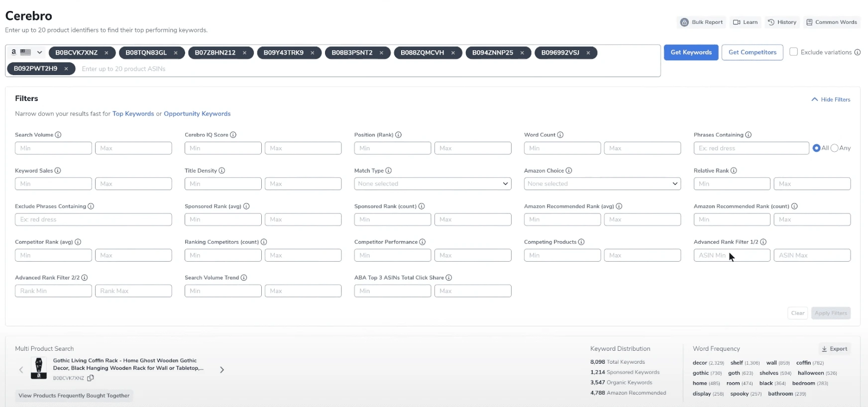
Task: Click info icon beside Phrases Containing
Action: tap(749, 135)
